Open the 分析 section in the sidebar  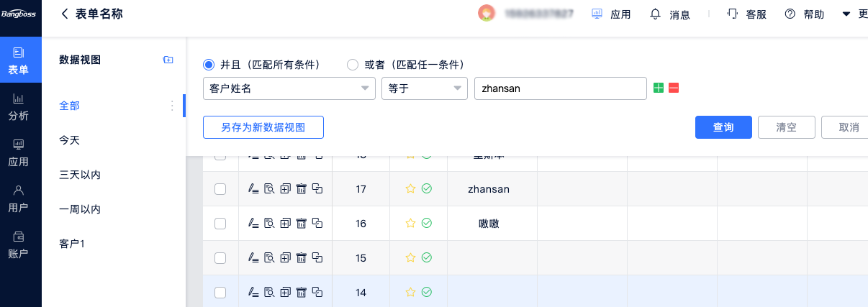(19, 107)
